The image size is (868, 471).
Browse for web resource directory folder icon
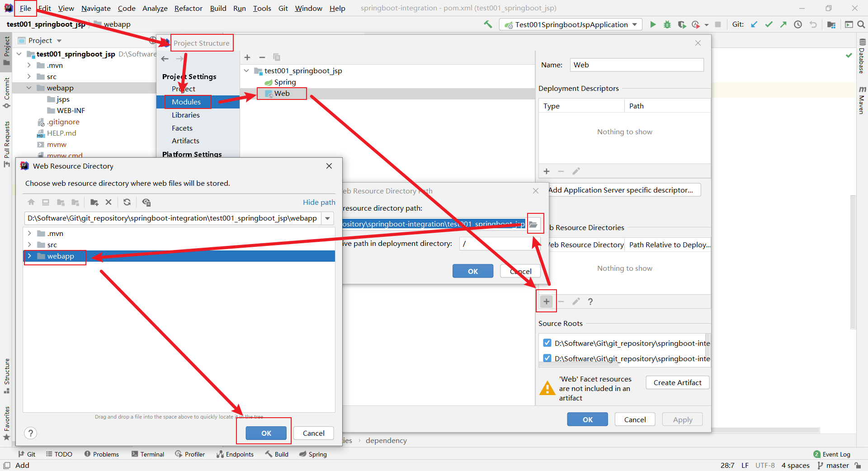pyautogui.click(x=534, y=224)
